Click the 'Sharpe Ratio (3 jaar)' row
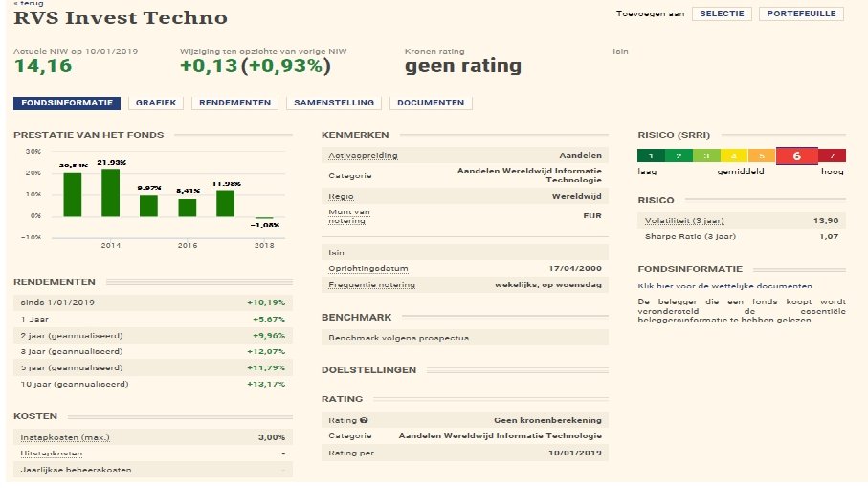This screenshot has height=488, width=868. tap(742, 236)
